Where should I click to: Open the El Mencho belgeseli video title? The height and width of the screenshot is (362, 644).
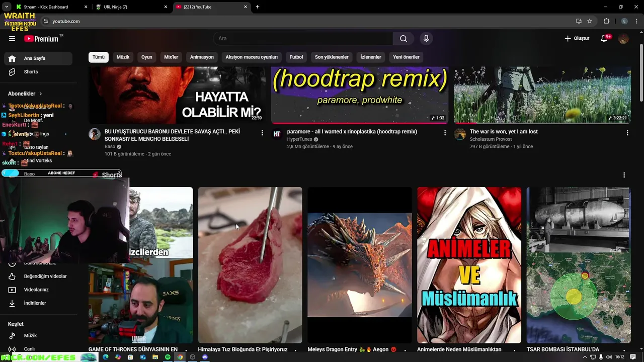point(173,135)
